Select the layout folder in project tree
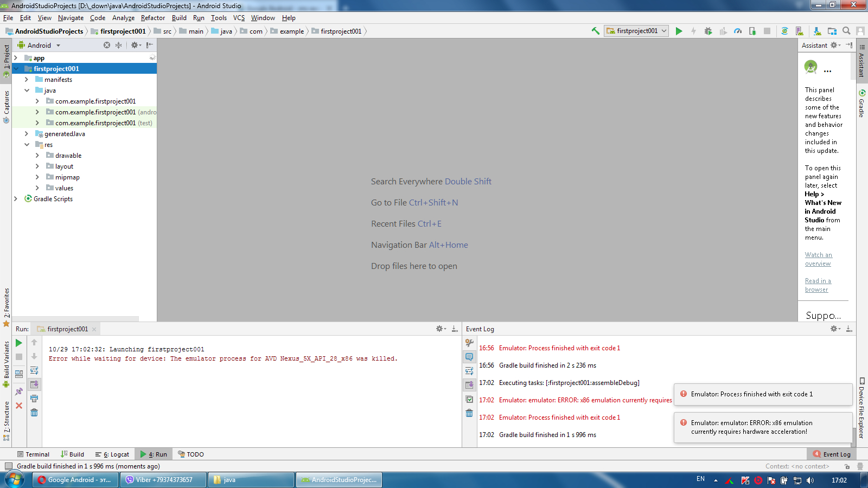 [x=64, y=166]
